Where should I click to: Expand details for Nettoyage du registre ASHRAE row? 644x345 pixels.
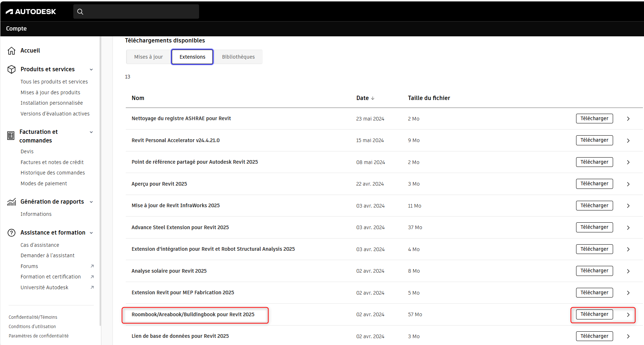[x=628, y=119]
